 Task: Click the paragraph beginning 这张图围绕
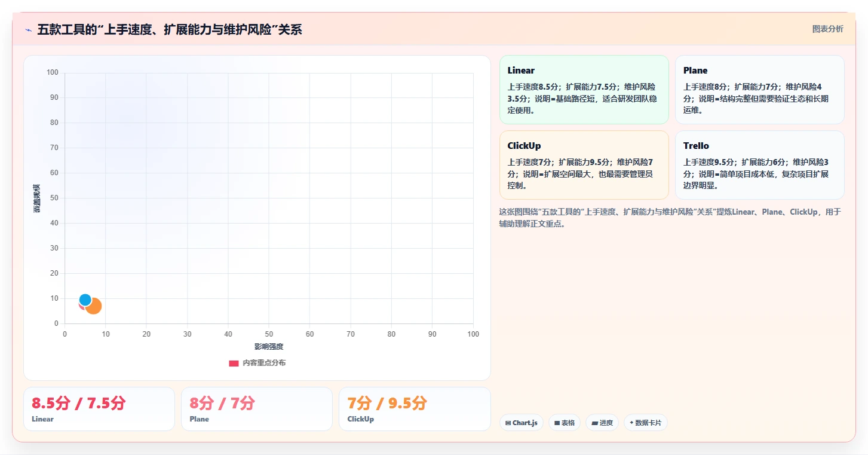(670, 218)
